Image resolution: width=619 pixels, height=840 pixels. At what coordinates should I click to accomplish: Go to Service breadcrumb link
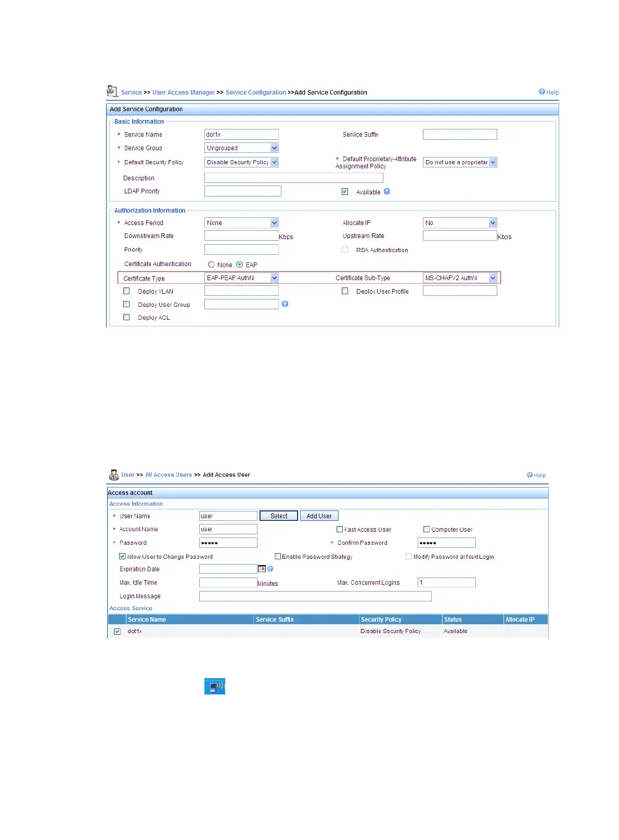point(132,93)
